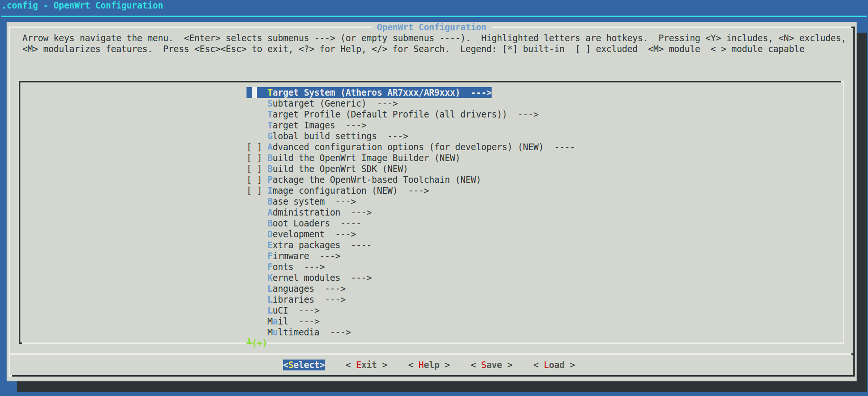Toggle the Image configuration checkbox
This screenshot has width=868, height=396.
coord(254,191)
